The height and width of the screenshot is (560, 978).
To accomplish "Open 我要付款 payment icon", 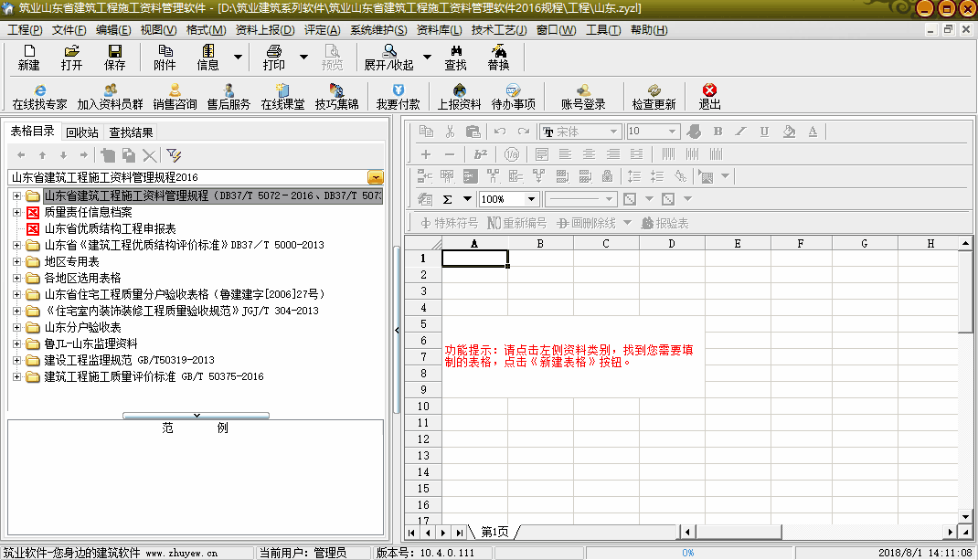I will pyautogui.click(x=398, y=91).
